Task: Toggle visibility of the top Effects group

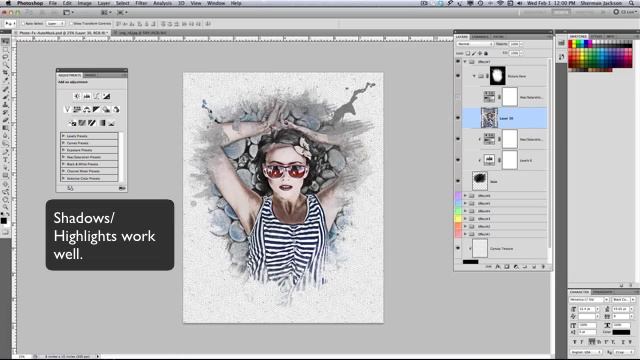Action: (x=458, y=62)
